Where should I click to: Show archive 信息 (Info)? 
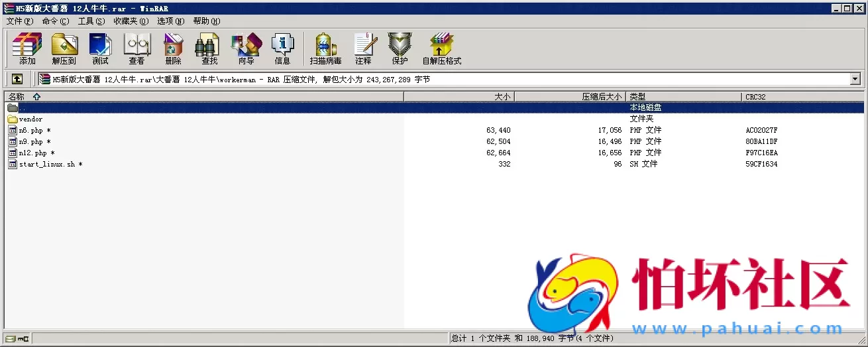(282, 49)
